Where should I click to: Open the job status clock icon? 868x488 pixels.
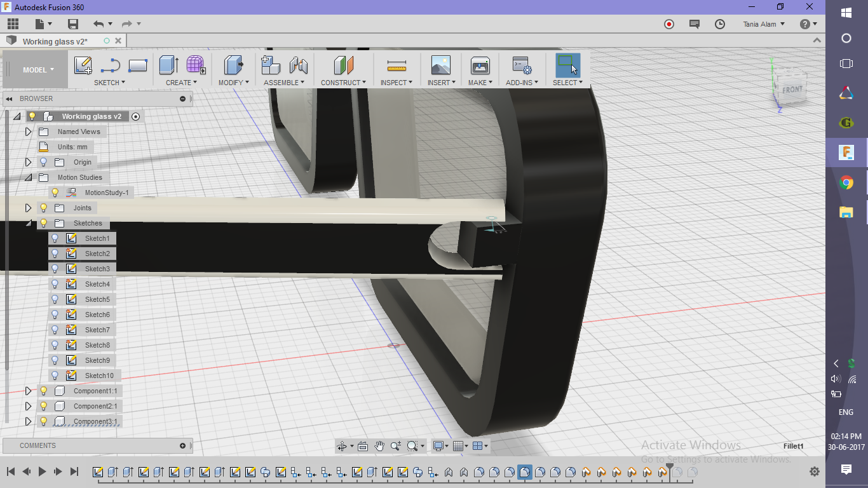click(x=720, y=24)
